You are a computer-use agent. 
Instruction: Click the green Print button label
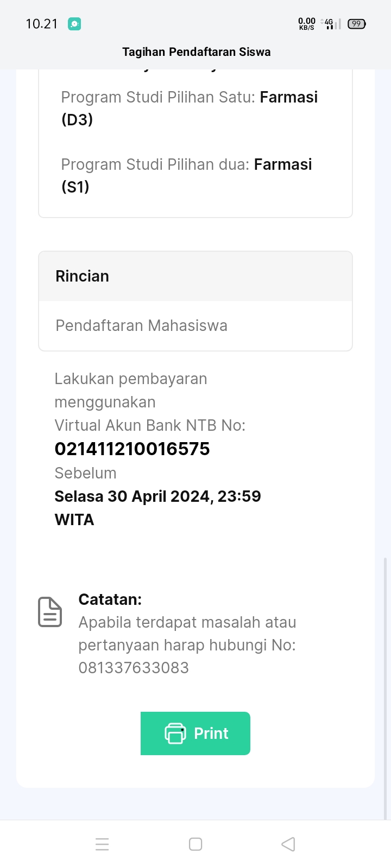[x=211, y=733]
